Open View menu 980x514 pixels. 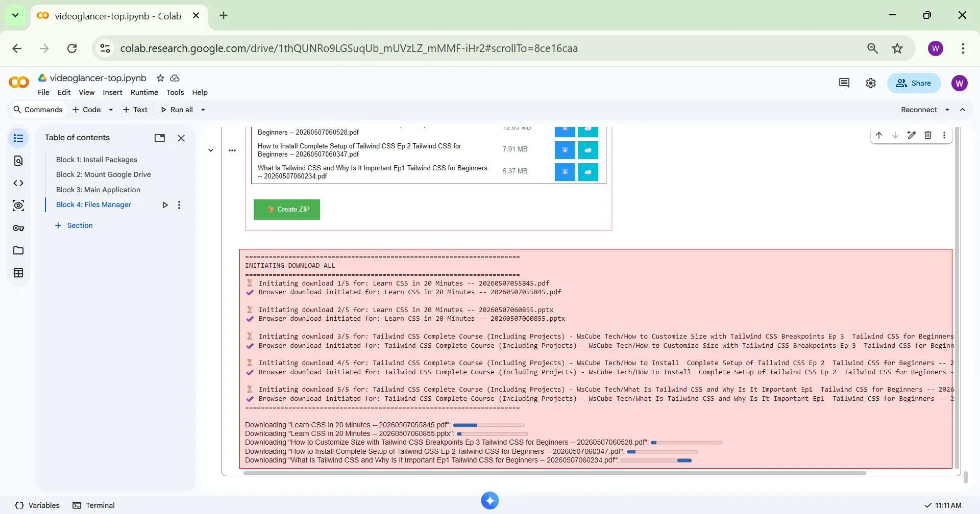click(86, 92)
